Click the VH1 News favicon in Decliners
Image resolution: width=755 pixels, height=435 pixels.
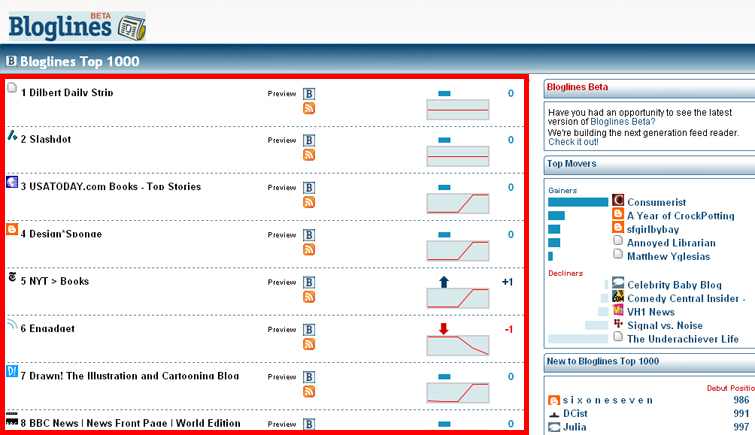point(618,310)
